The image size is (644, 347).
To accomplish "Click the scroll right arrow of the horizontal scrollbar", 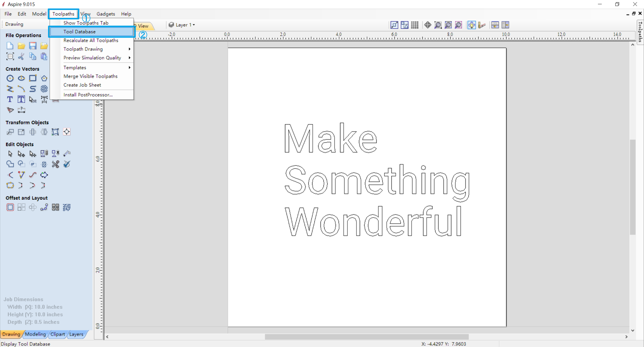I will tap(626, 337).
